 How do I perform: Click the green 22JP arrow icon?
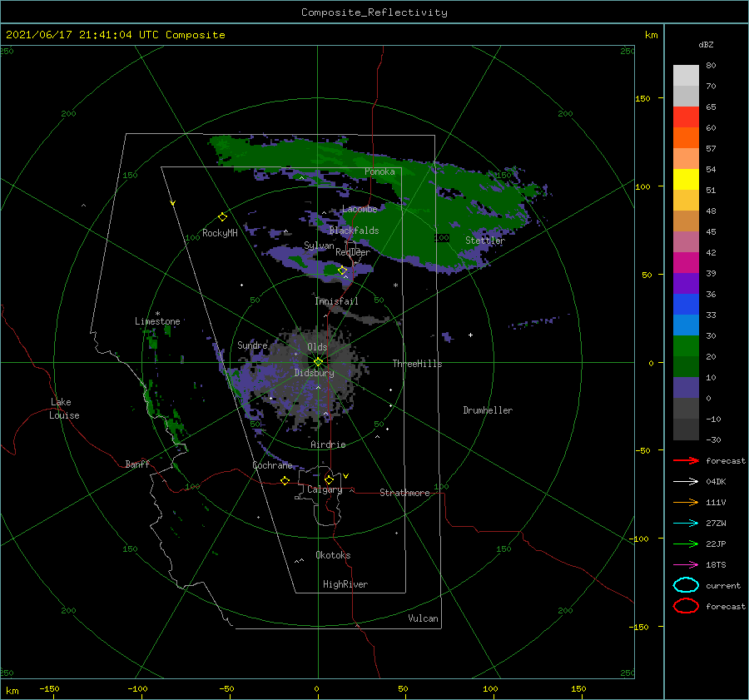pos(686,544)
